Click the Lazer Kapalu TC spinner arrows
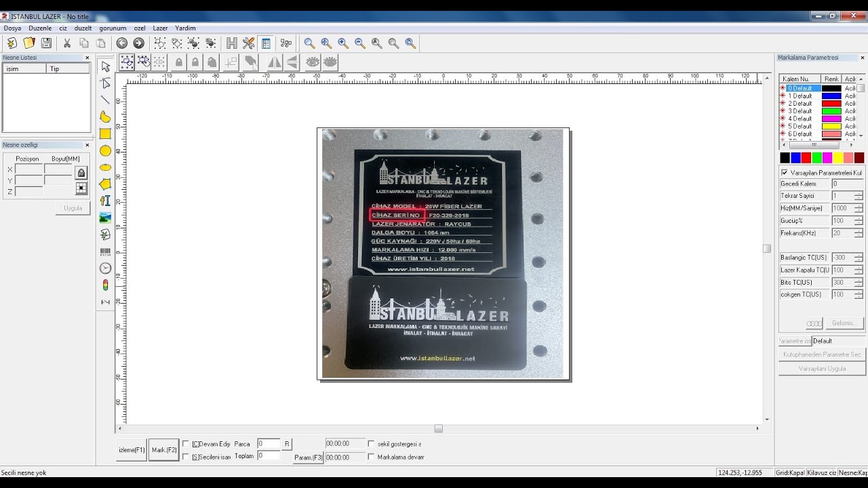The image size is (868, 488). point(859,270)
